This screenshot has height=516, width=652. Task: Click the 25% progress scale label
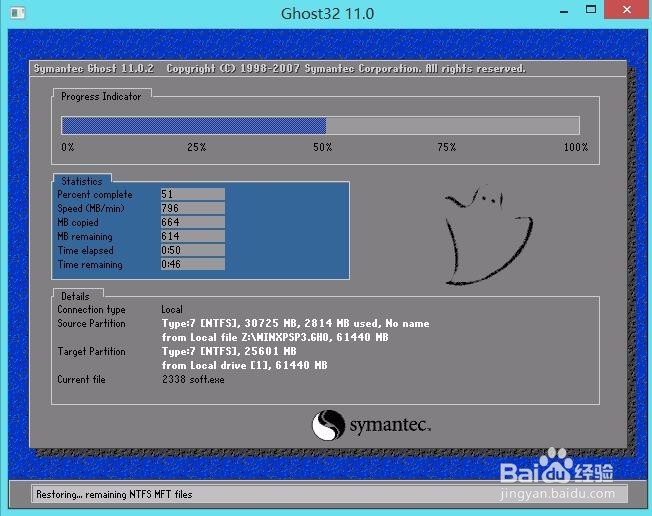click(197, 147)
